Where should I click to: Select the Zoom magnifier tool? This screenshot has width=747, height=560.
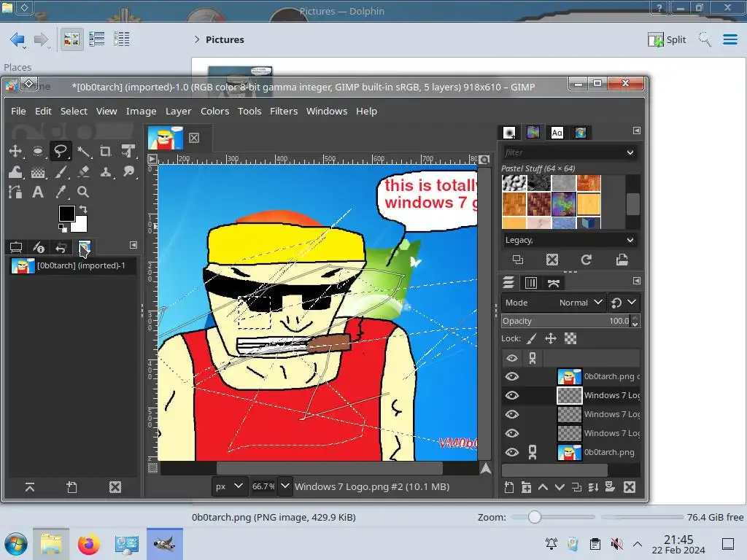(x=83, y=192)
